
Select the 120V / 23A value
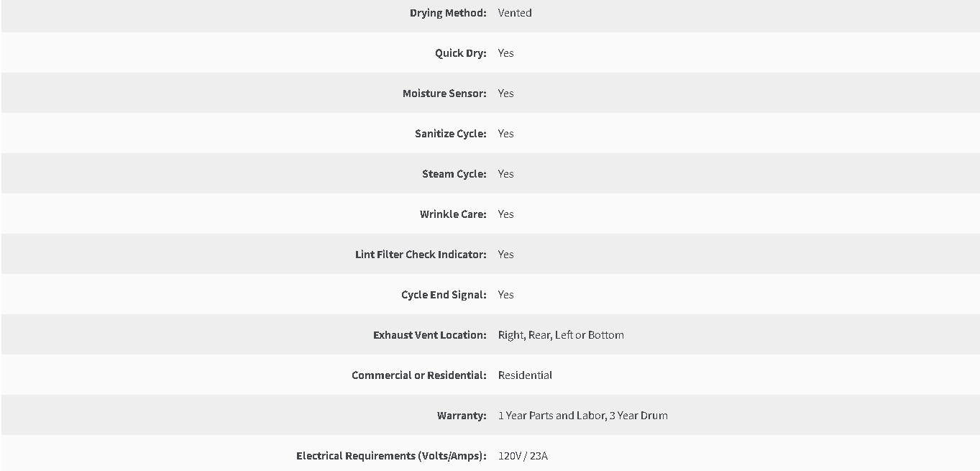tap(523, 456)
